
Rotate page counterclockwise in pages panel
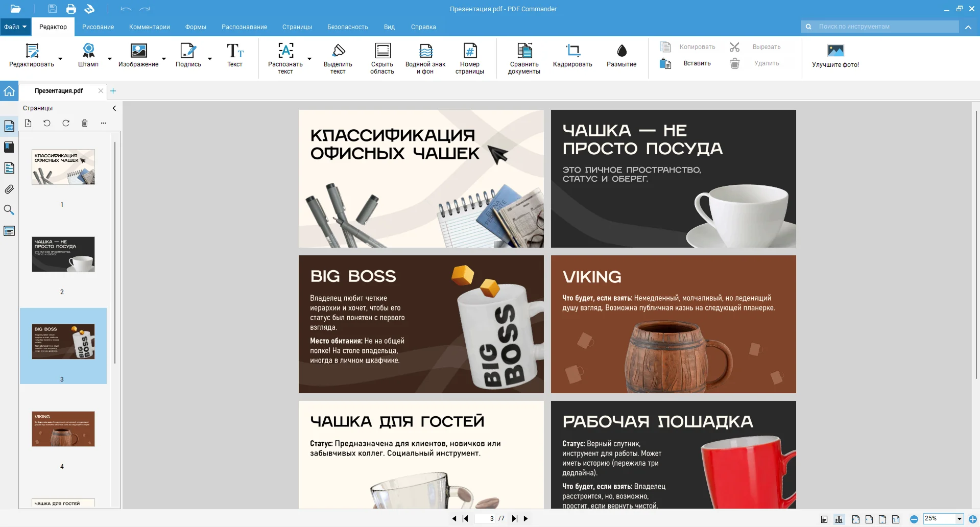[46, 123]
